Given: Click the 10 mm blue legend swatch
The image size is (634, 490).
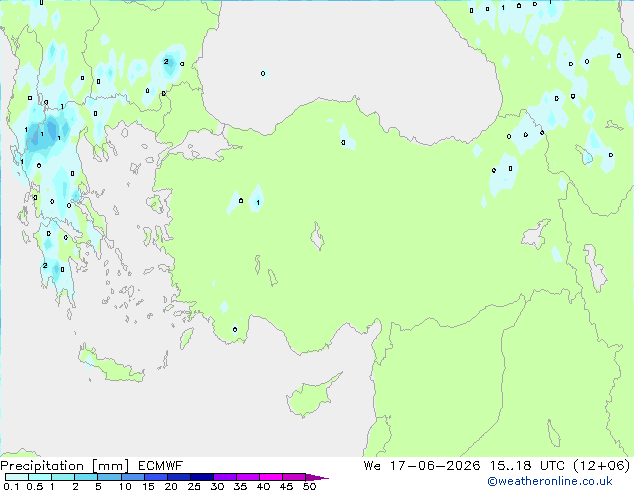Looking at the screenshot, I should coord(133,477).
